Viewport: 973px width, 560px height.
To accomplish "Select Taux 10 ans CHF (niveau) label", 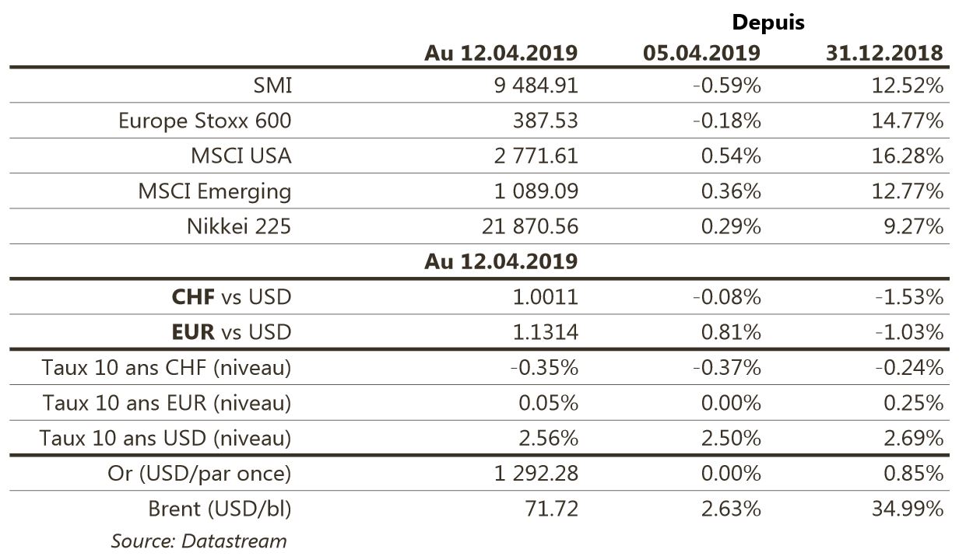I will pyautogui.click(x=167, y=368).
